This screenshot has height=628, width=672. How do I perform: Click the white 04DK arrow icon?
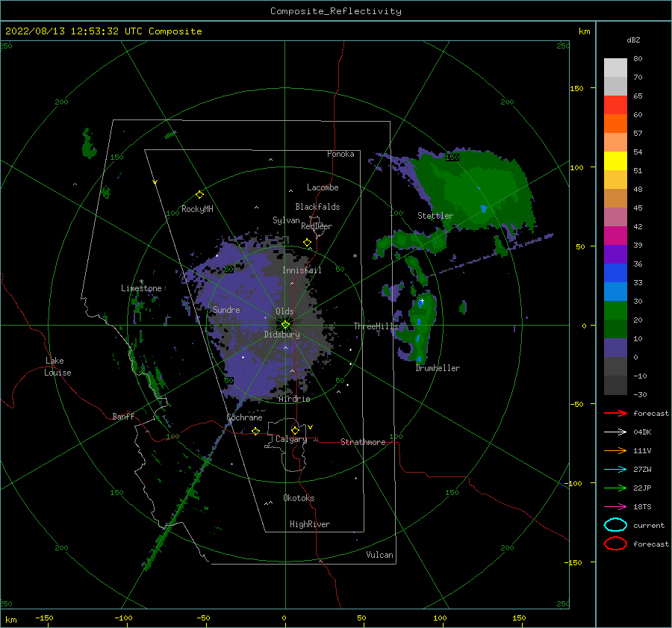[x=615, y=432]
